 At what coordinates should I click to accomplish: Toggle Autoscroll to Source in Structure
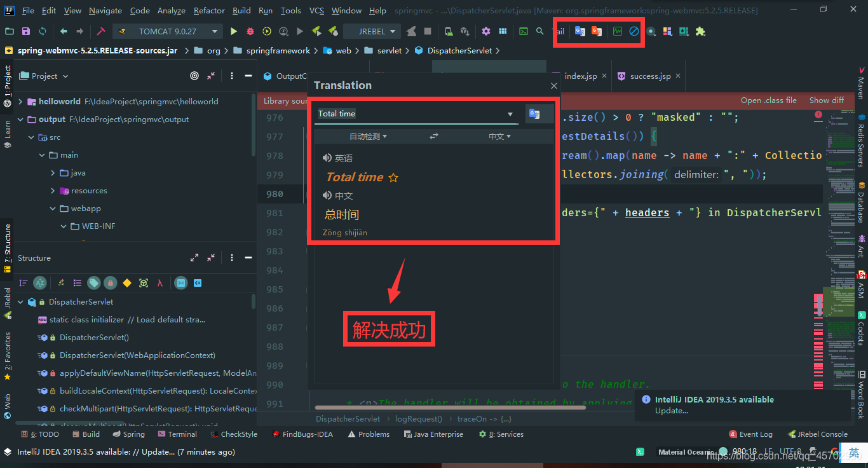point(181,283)
